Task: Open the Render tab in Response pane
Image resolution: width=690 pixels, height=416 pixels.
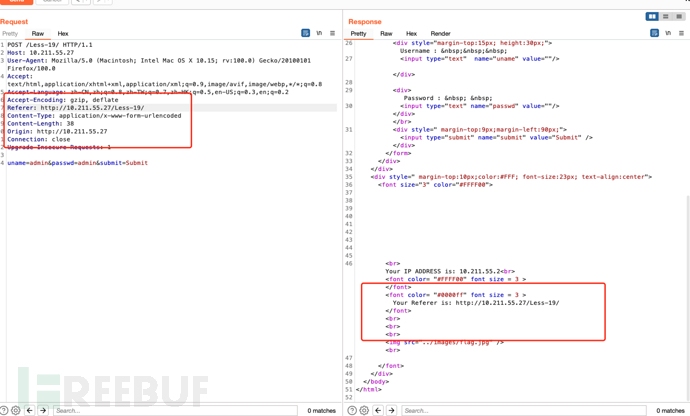Action: click(440, 34)
